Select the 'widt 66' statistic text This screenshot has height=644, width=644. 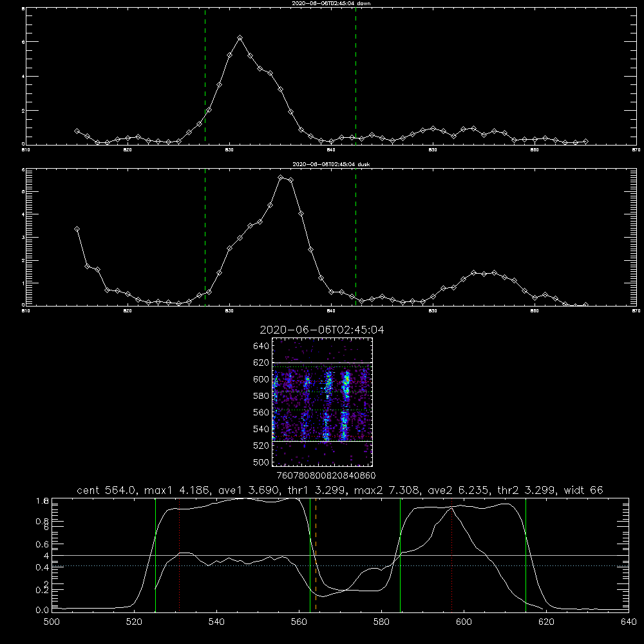(x=583, y=490)
